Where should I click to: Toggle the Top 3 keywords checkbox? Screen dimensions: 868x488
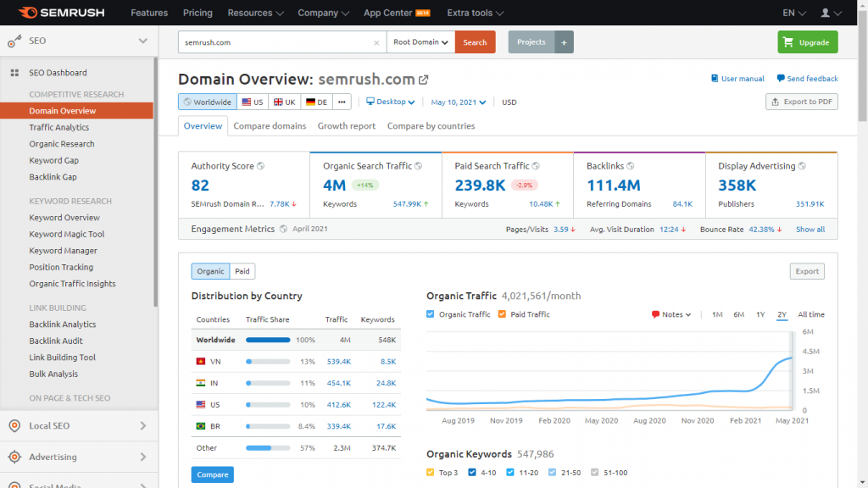pyautogui.click(x=430, y=473)
